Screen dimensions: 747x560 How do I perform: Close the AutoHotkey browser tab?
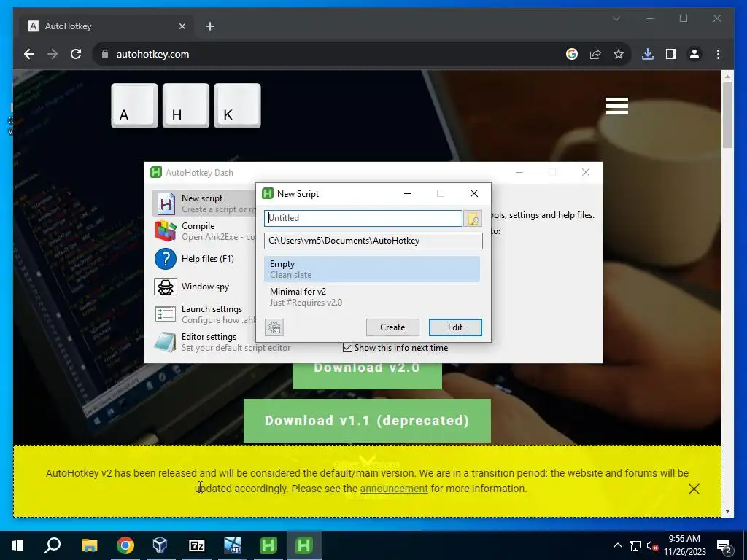pyautogui.click(x=182, y=26)
